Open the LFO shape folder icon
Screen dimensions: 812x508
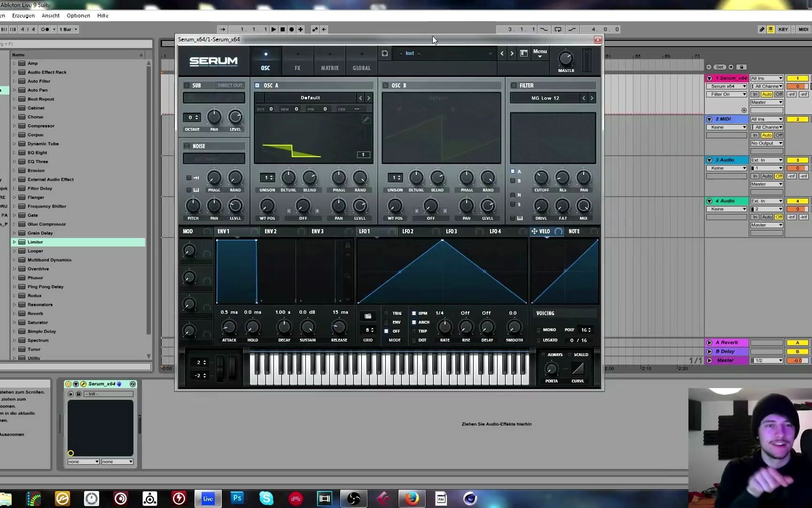click(368, 316)
